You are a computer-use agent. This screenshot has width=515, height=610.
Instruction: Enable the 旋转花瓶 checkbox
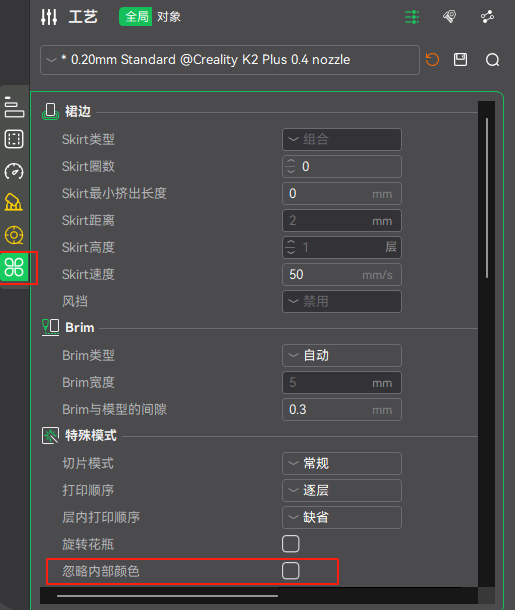tap(291, 544)
